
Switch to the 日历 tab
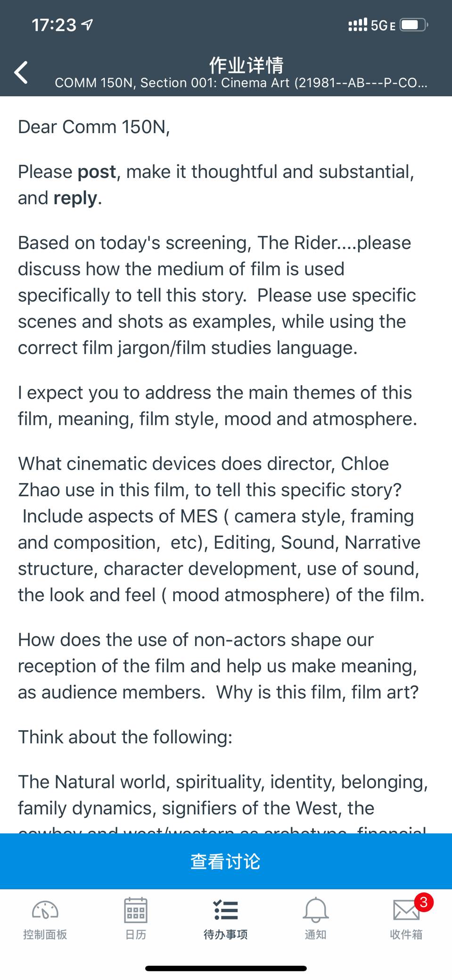(136, 934)
